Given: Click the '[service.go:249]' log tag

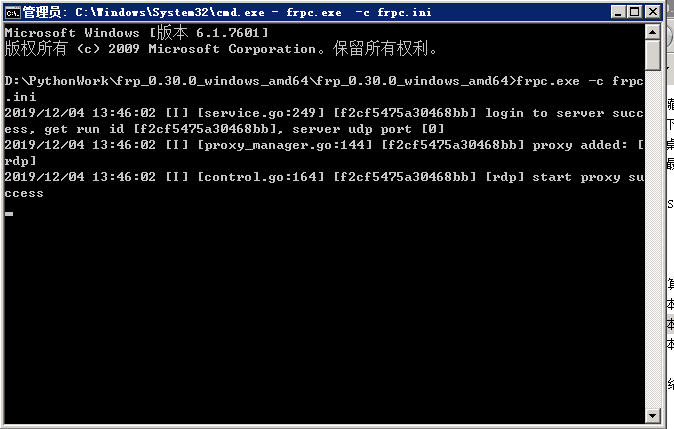Looking at the screenshot, I should pos(260,113).
